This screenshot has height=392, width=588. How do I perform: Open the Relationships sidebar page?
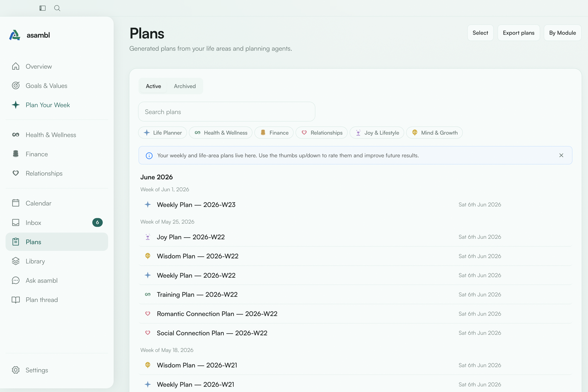point(57,173)
